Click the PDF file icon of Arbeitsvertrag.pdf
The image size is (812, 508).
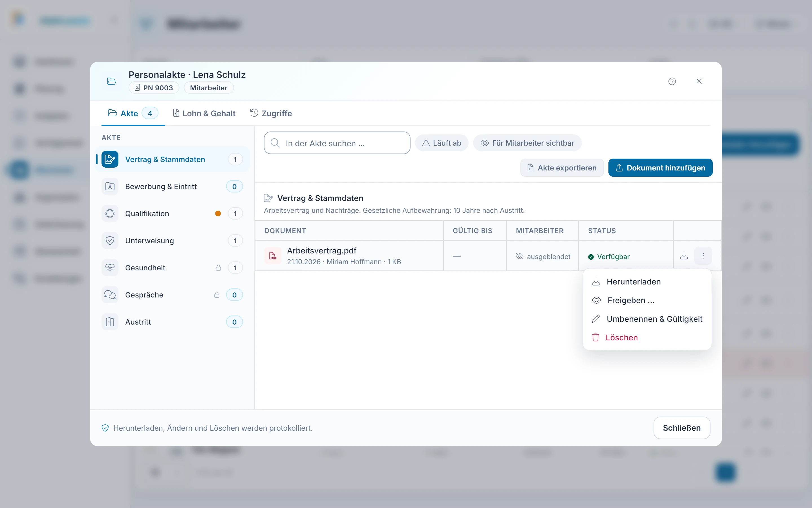click(x=273, y=256)
